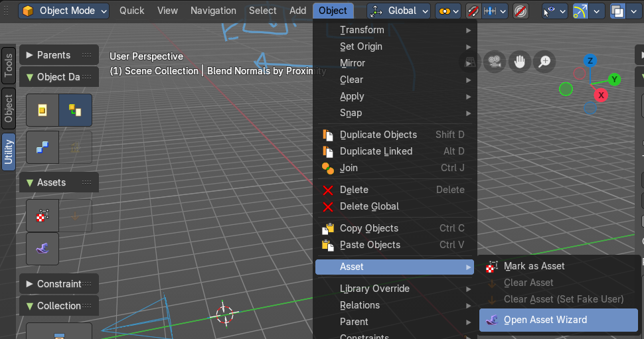Toggle proportional editing icon
644x339 pixels.
click(x=521, y=11)
